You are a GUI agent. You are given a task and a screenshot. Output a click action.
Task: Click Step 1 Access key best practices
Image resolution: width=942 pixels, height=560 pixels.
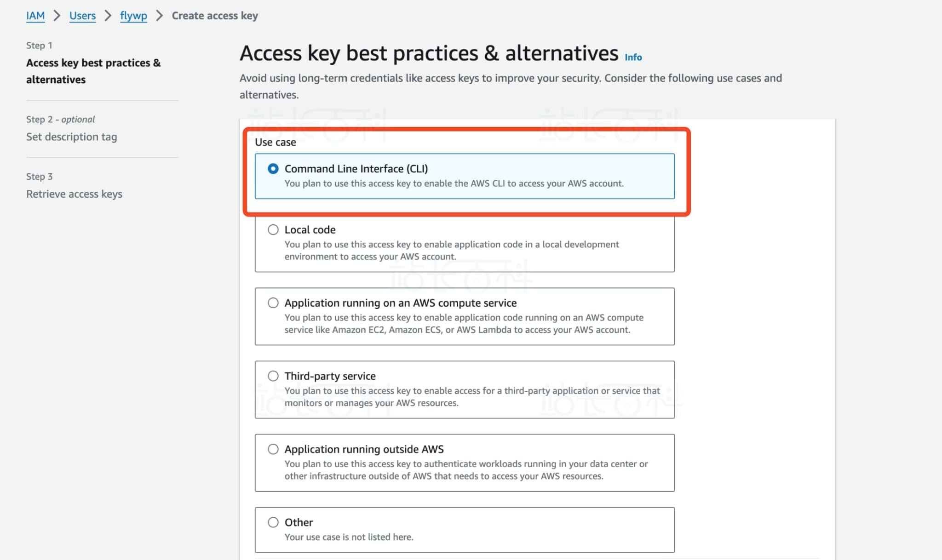pyautogui.click(x=93, y=71)
